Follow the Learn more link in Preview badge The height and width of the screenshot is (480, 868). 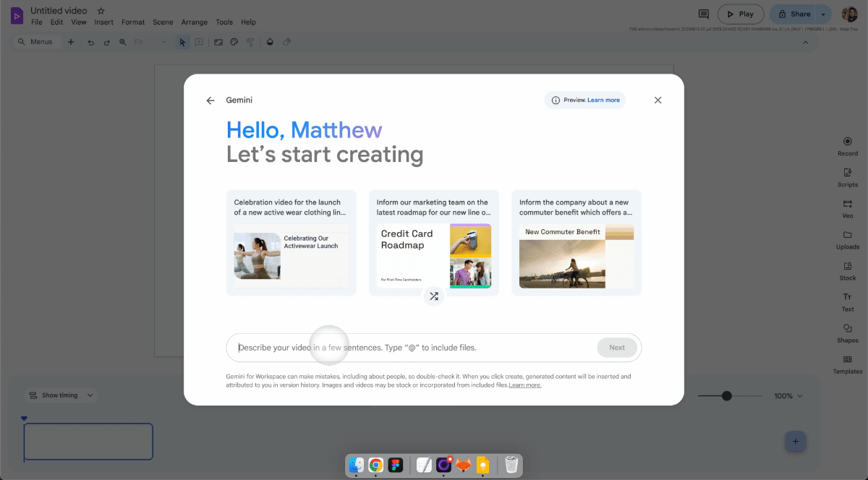[603, 100]
